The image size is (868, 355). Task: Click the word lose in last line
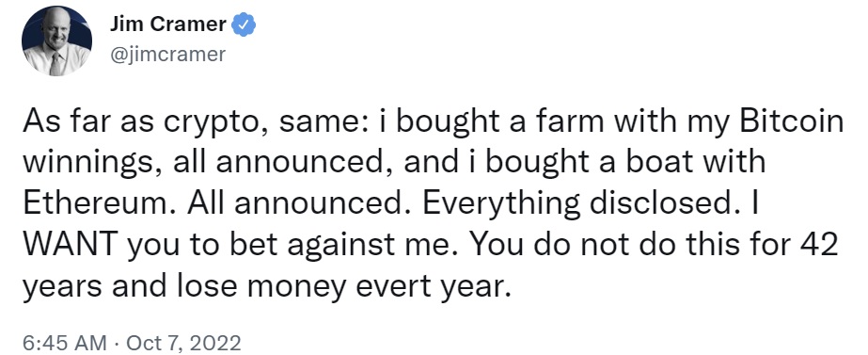tap(209, 285)
